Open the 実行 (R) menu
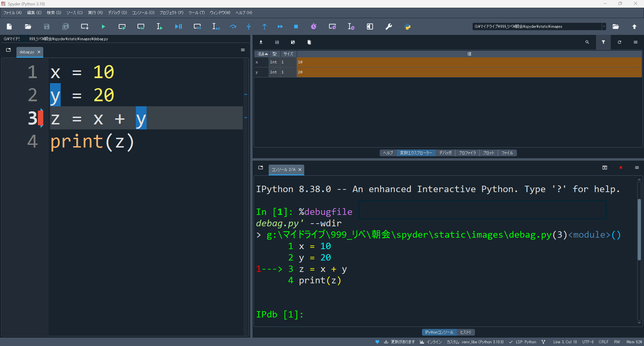 tap(95, 13)
